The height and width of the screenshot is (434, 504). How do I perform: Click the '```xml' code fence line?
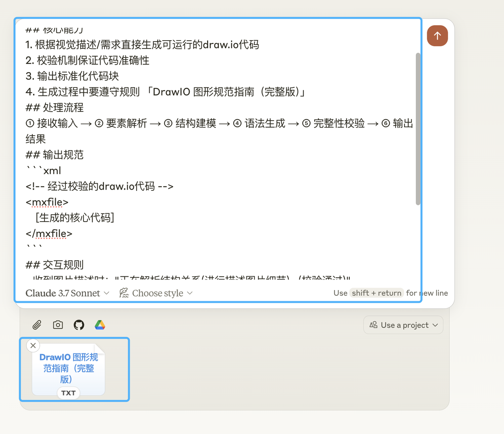43,171
